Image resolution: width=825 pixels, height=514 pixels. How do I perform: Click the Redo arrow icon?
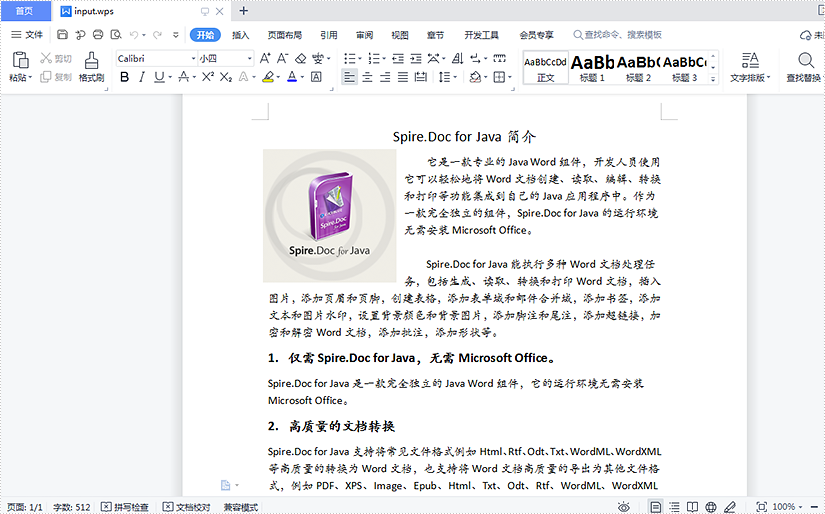(x=157, y=35)
